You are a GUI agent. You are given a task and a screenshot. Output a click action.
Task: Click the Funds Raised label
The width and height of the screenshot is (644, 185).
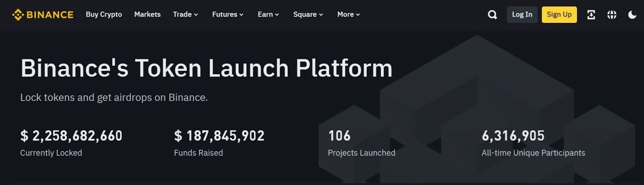coord(198,153)
